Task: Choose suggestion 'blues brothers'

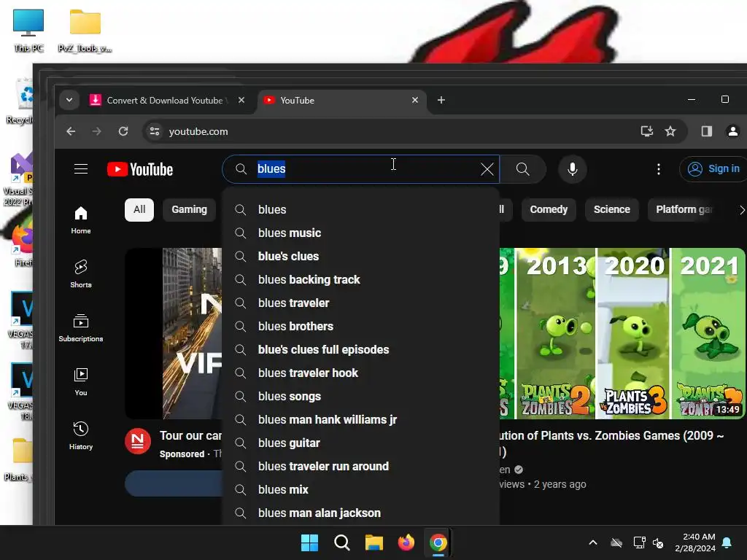Action: tap(360, 326)
